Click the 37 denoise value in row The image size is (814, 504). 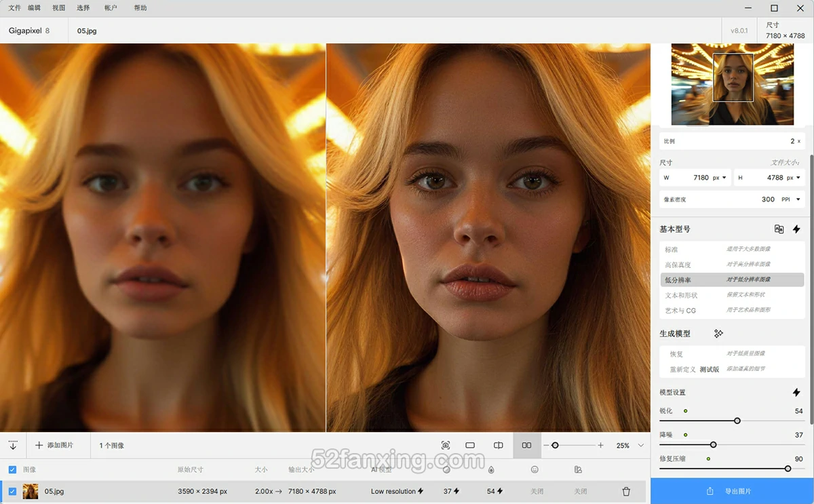click(x=451, y=491)
